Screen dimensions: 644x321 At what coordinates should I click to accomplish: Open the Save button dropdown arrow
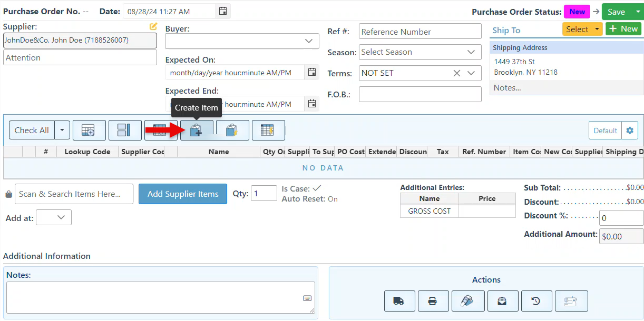point(637,12)
